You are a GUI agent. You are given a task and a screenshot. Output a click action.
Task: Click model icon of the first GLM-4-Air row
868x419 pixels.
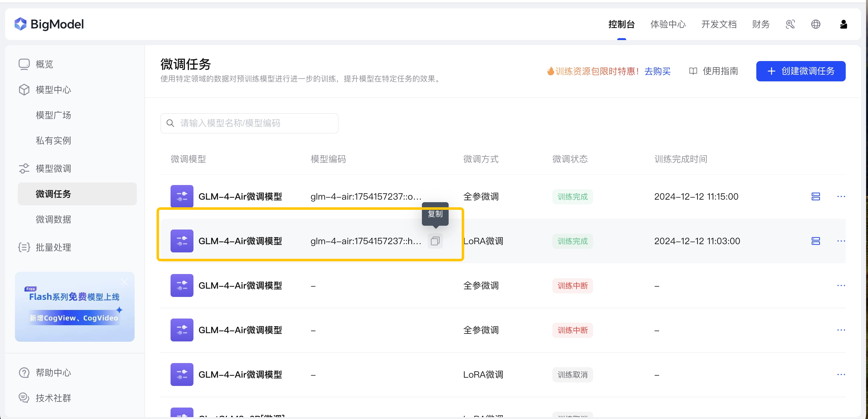[x=182, y=196]
